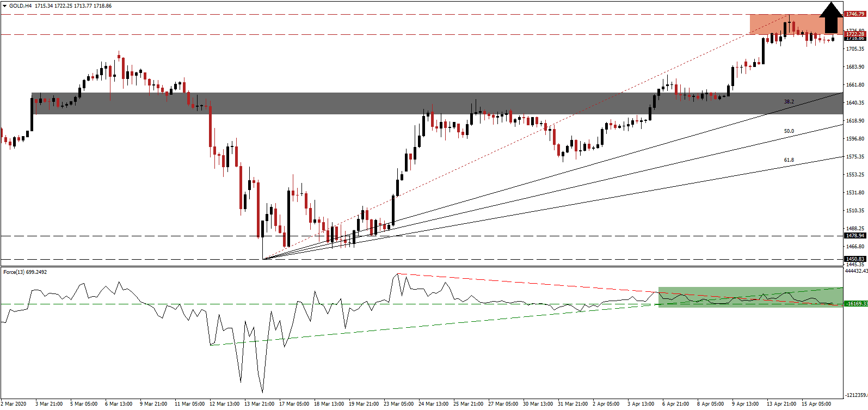
Task: Click the 38.2 Fibonacci fan label
Action: click(789, 102)
